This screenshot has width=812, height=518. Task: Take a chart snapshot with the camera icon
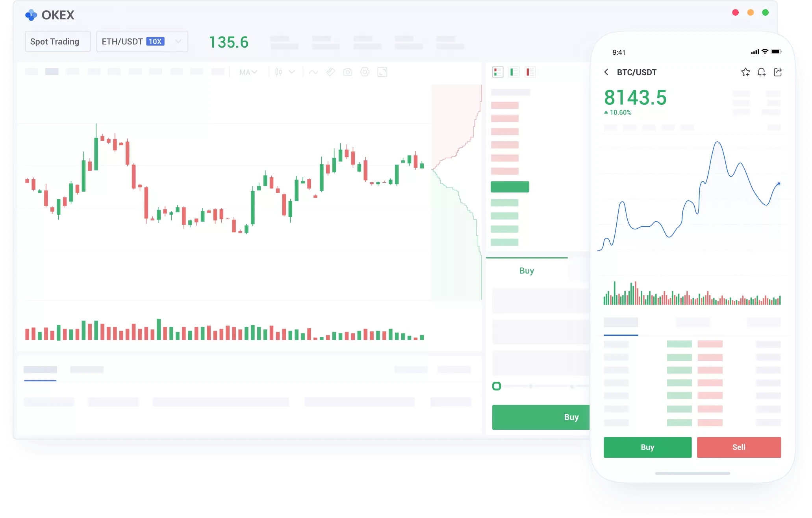(348, 72)
